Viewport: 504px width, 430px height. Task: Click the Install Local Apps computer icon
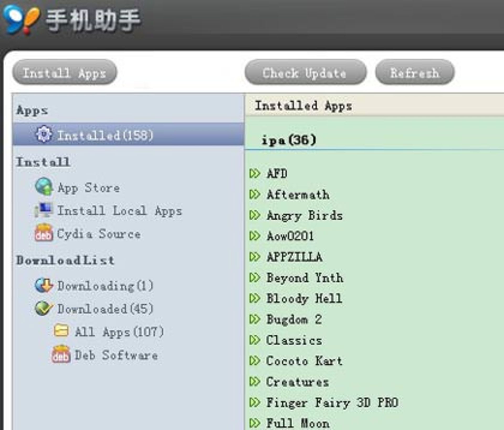click(44, 210)
